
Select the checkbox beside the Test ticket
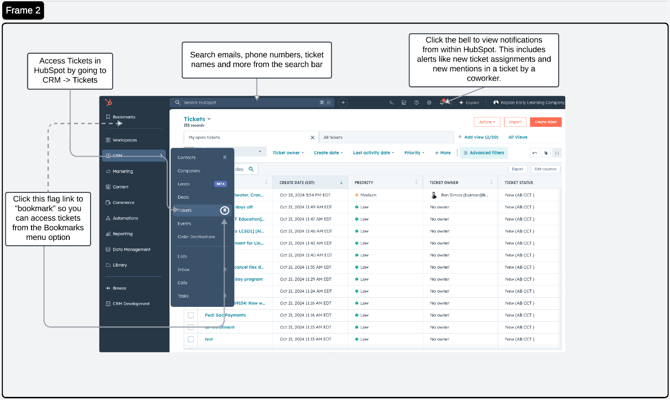pos(190,339)
